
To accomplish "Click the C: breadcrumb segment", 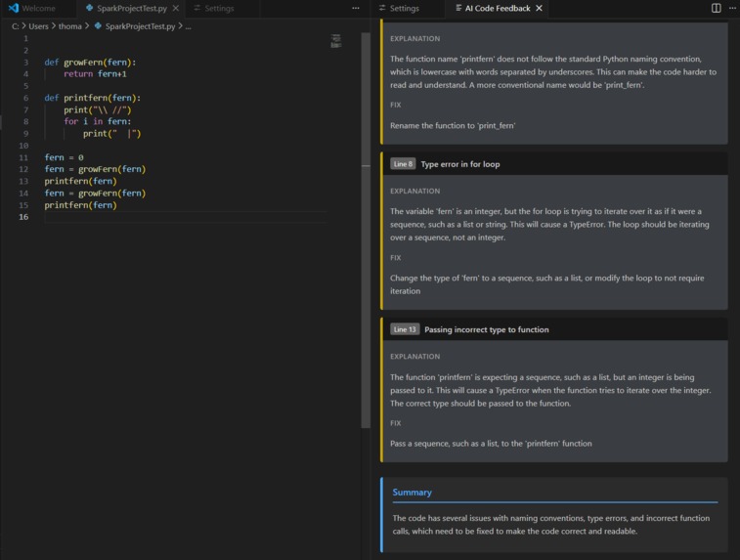I will 15,26.
